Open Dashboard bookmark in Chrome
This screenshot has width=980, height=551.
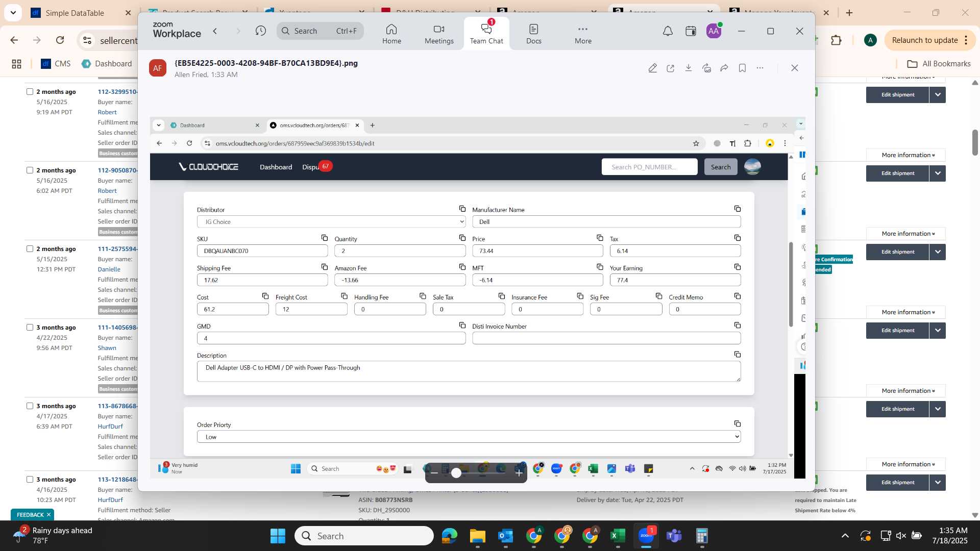point(107,64)
